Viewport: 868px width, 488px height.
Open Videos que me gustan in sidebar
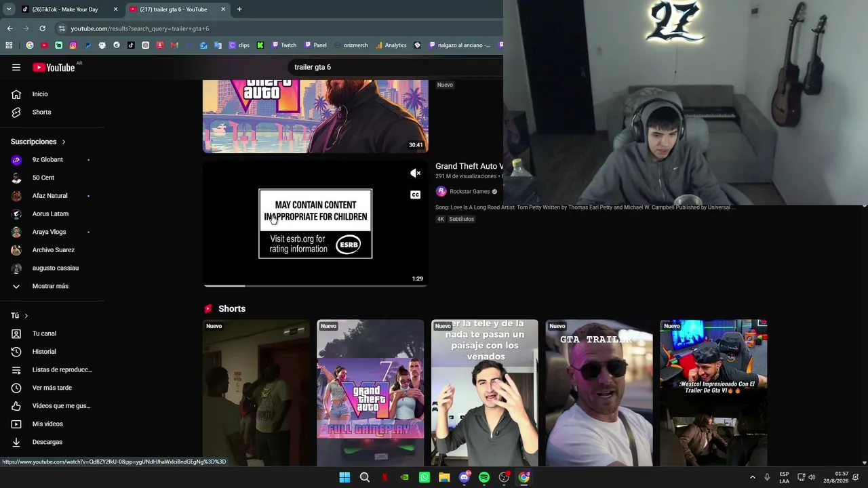61,406
